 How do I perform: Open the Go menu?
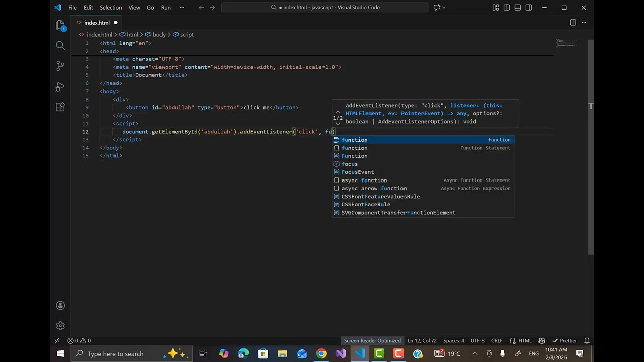coord(150,7)
